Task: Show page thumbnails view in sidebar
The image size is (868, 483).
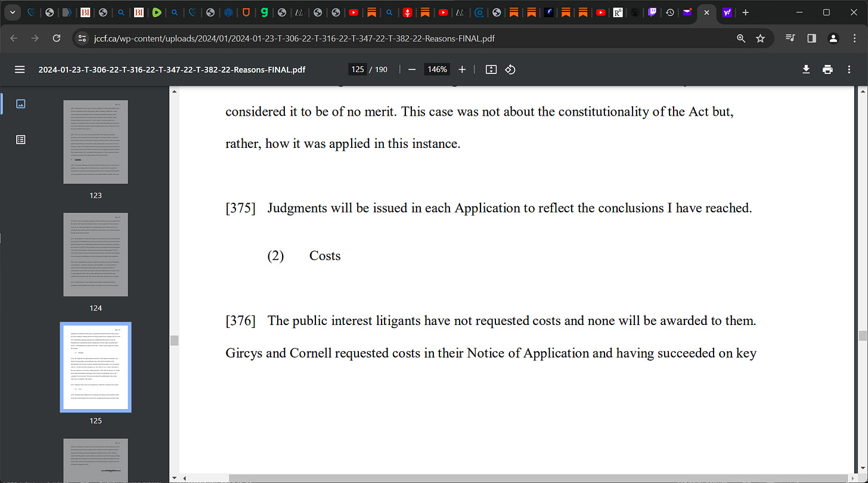Action: coord(20,104)
